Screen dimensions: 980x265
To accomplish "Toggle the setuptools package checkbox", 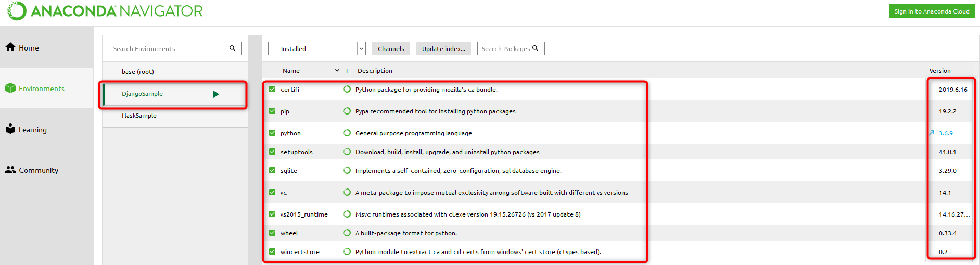I will click(272, 152).
